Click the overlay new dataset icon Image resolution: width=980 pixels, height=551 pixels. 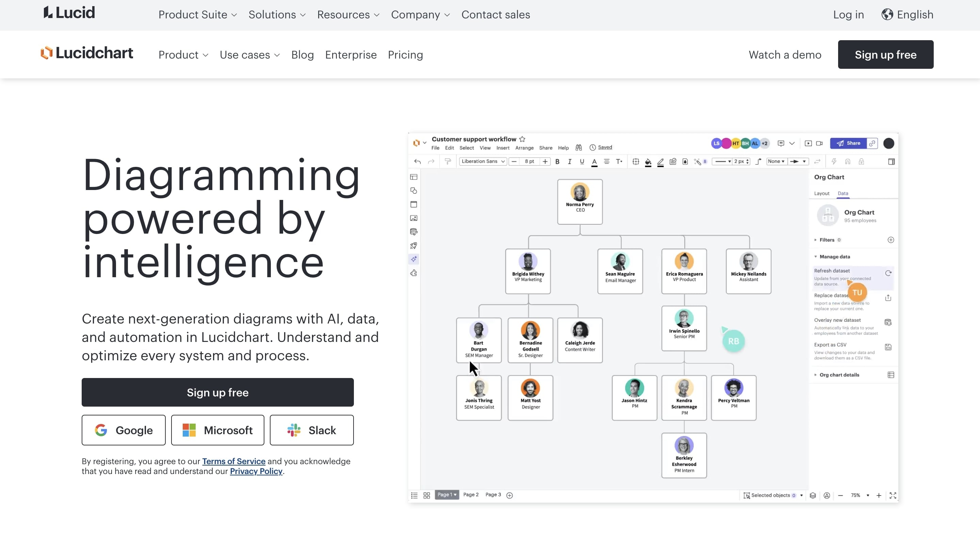click(x=888, y=322)
